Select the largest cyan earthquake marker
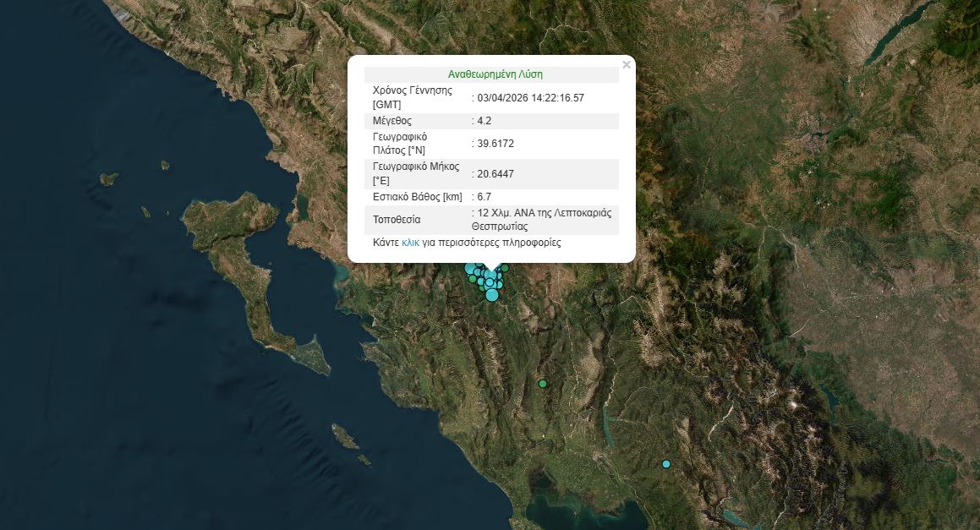The height and width of the screenshot is (530, 980). click(x=492, y=295)
